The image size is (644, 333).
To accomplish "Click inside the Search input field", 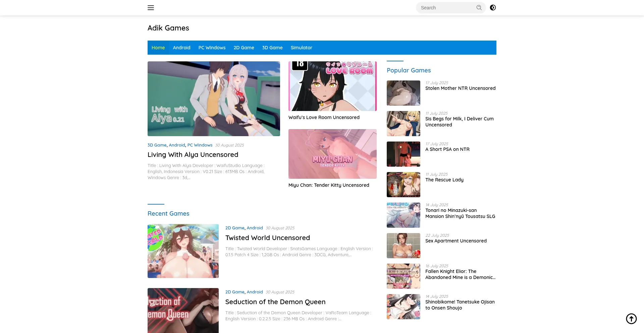I will tap(446, 7).
